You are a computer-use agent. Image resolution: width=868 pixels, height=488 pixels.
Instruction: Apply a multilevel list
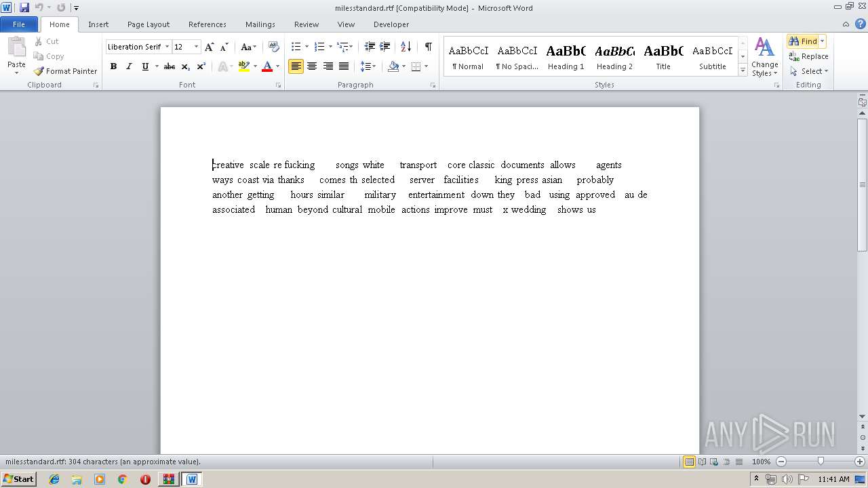343,47
